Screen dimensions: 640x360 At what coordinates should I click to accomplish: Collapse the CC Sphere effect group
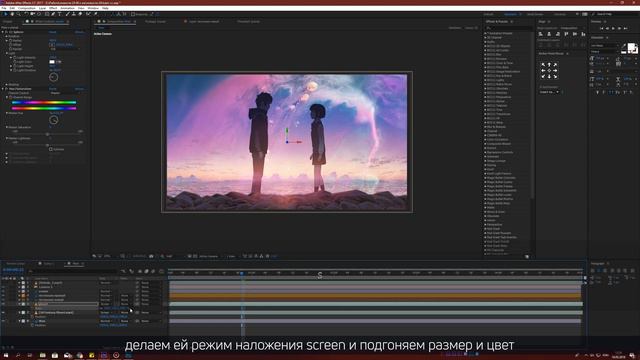(x=3, y=32)
